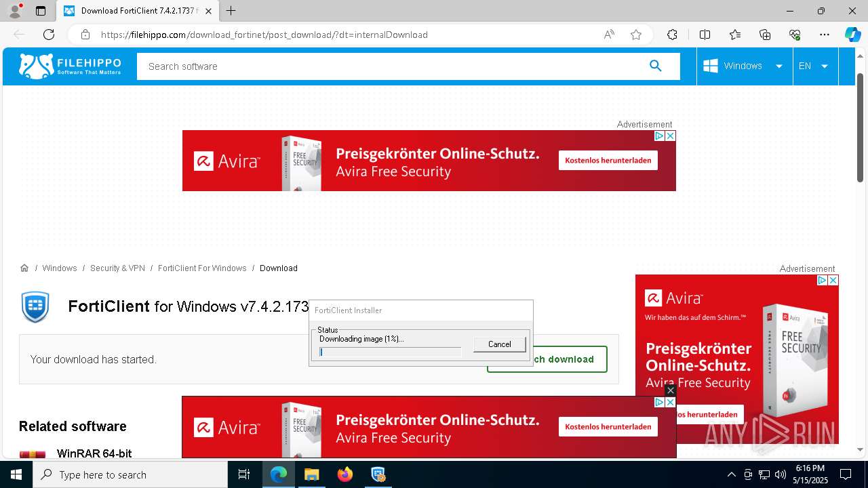Image resolution: width=868 pixels, height=488 pixels.
Task: Click Kostenlos herunterladen on bottom banner
Action: point(608,426)
